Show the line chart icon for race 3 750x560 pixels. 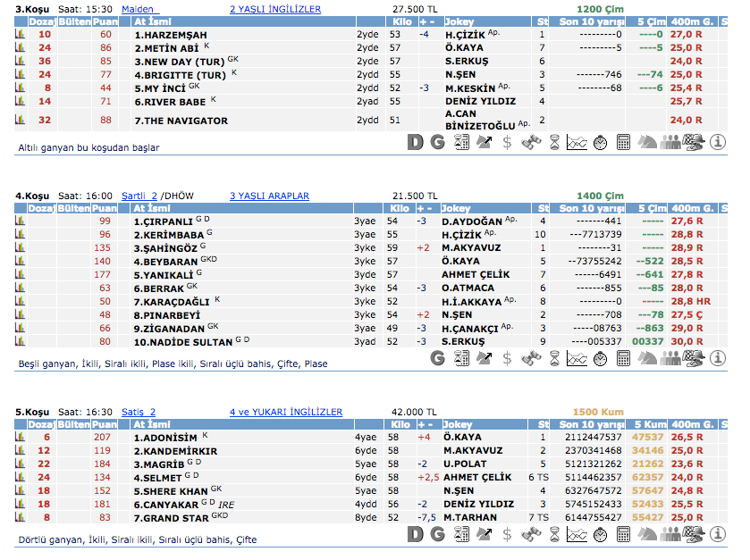pyautogui.click(x=577, y=142)
